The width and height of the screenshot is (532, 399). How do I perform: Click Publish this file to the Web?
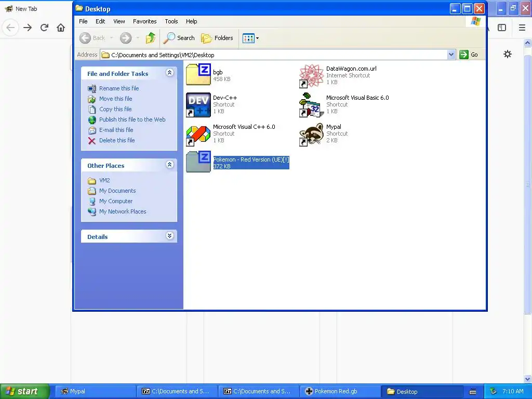coord(132,119)
